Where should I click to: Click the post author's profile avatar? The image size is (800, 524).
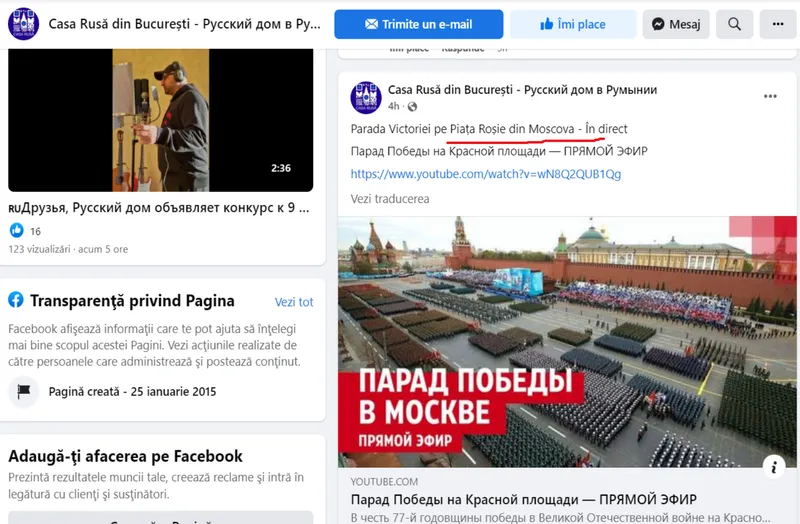[x=366, y=97]
